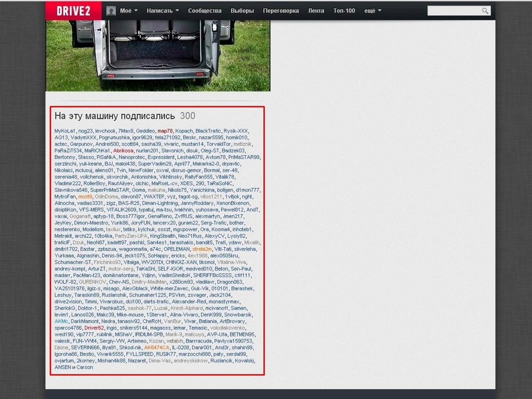Visit DarkMamont user profile
The image size is (532, 399).
tap(85, 321)
